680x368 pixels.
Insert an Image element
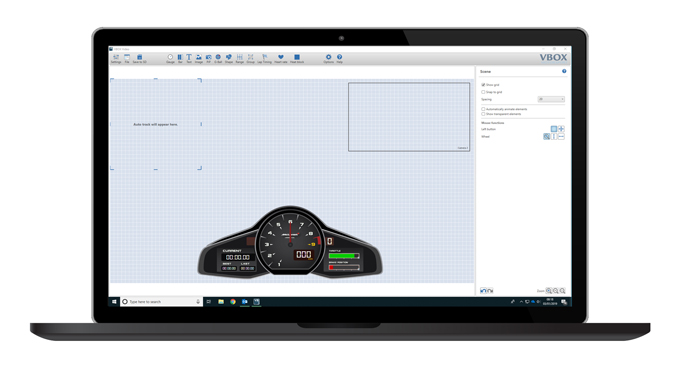click(x=199, y=59)
